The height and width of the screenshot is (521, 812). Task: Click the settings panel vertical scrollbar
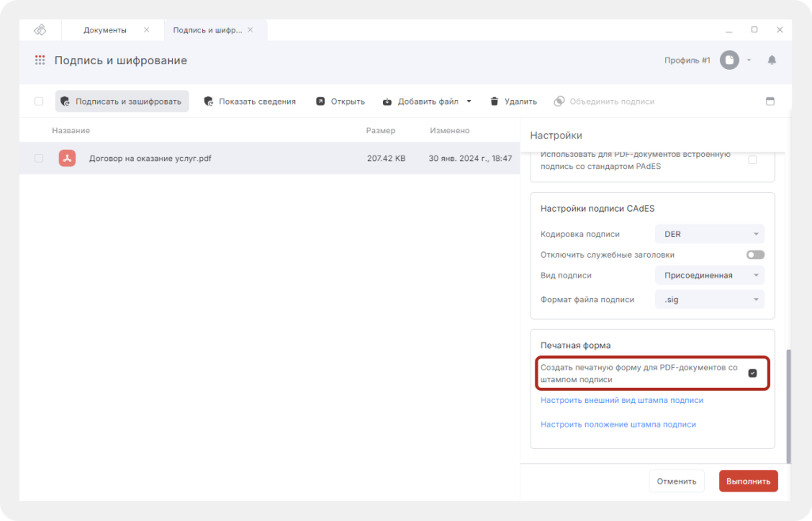click(788, 404)
